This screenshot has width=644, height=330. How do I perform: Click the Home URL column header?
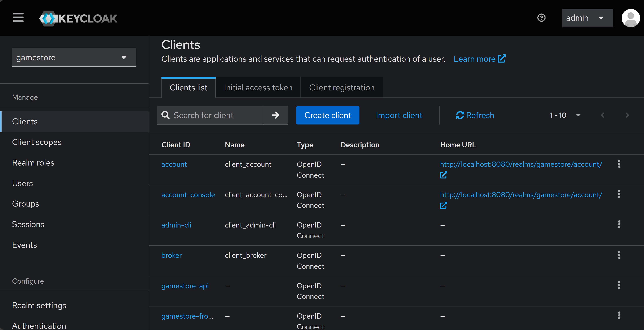[458, 145]
